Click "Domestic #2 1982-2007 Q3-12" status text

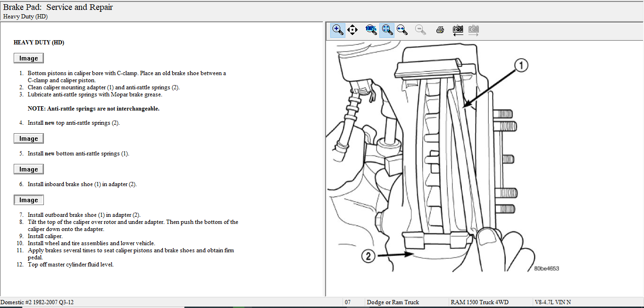[37, 302]
